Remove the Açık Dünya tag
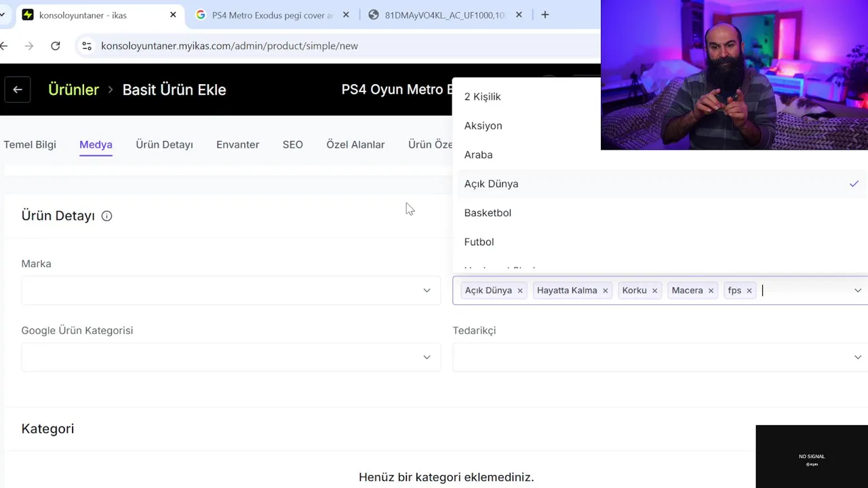The image size is (868, 488). click(520, 290)
